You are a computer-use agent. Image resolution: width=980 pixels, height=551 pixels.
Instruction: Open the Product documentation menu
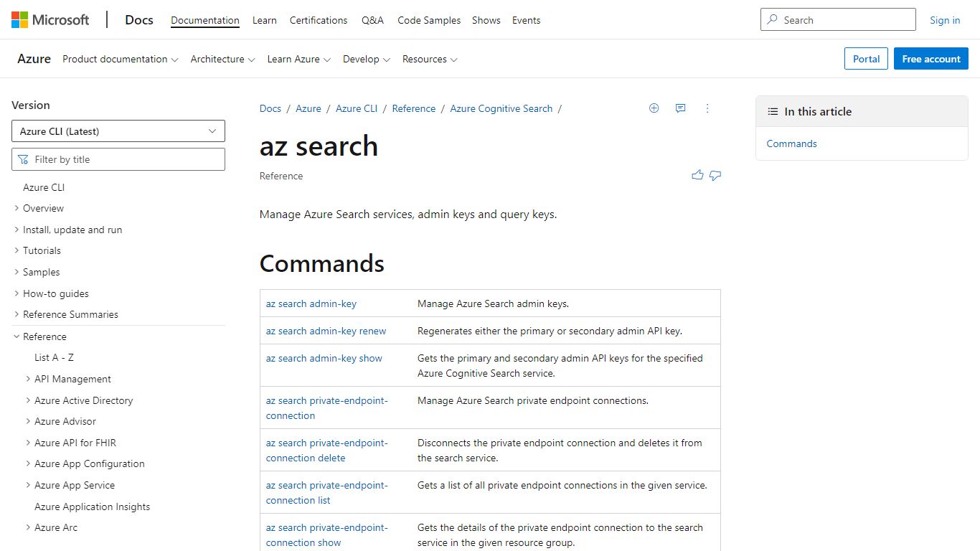point(120,59)
